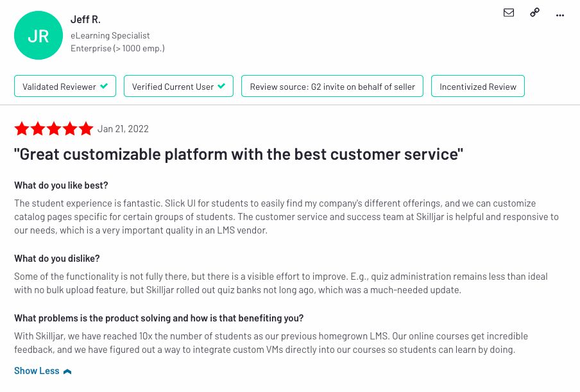Click the review title about customizable platform
This screenshot has height=392, width=580.
[x=239, y=154]
